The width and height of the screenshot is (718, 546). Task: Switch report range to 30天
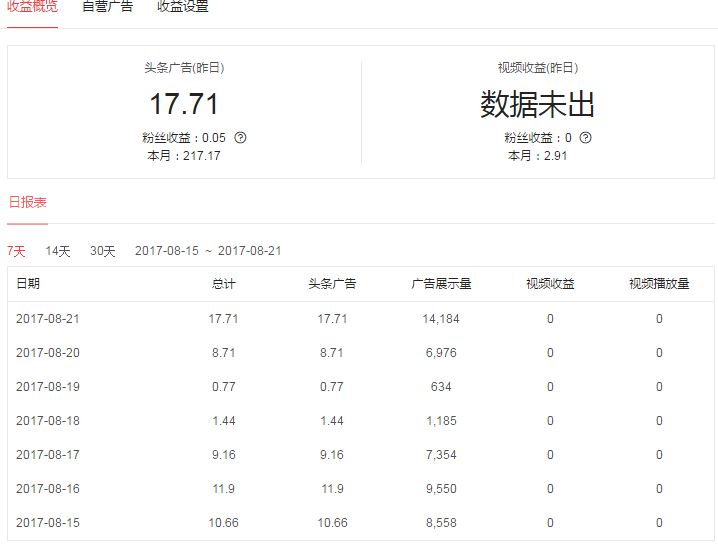[x=103, y=251]
